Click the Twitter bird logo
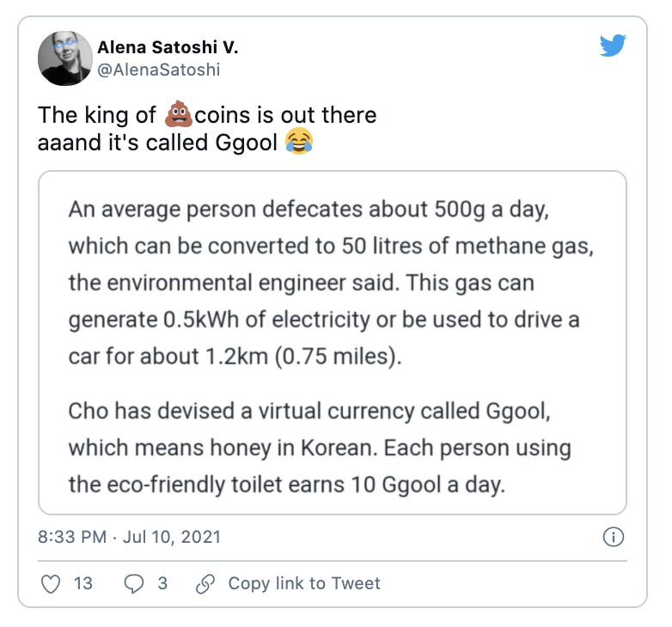 coord(613,46)
